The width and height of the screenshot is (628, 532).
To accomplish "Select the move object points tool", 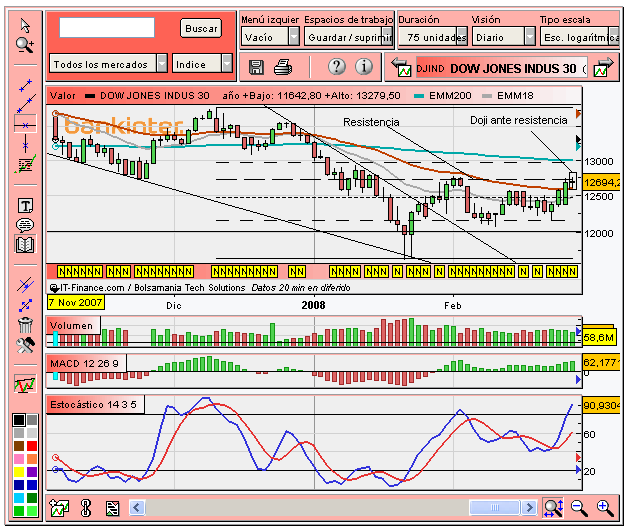I will pyautogui.click(x=25, y=305).
